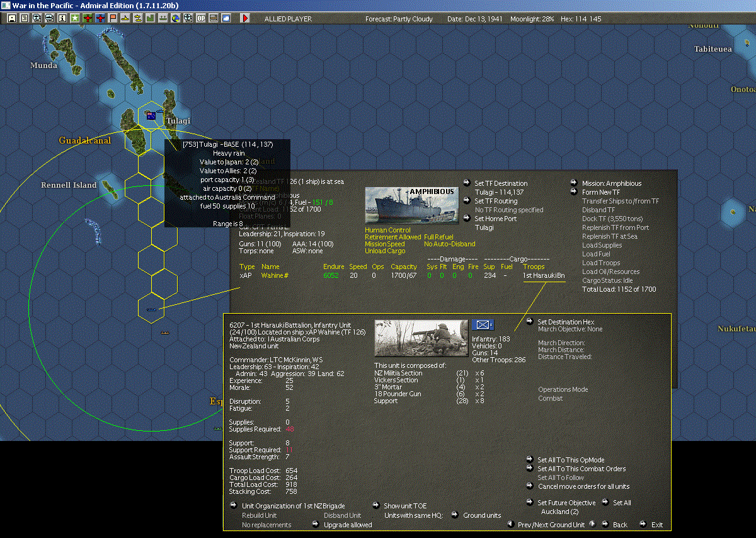This screenshot has height=538, width=756.
Task: Select the task force marker on map
Action: pyautogui.click(x=151, y=309)
